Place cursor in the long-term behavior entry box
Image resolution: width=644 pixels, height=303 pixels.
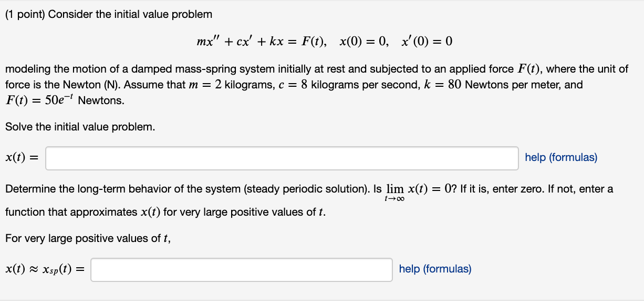[241, 269]
